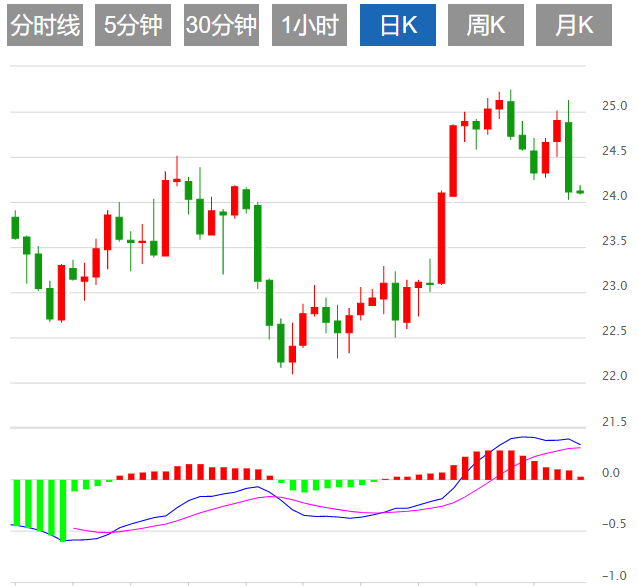The width and height of the screenshot is (637, 586).
Task: Click the last candlestick on the right
Action: pyautogui.click(x=580, y=191)
